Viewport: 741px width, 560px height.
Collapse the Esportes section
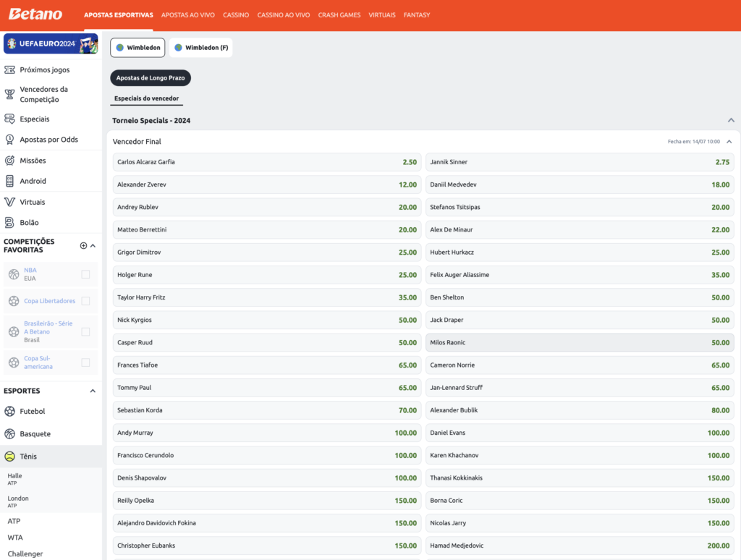point(93,391)
